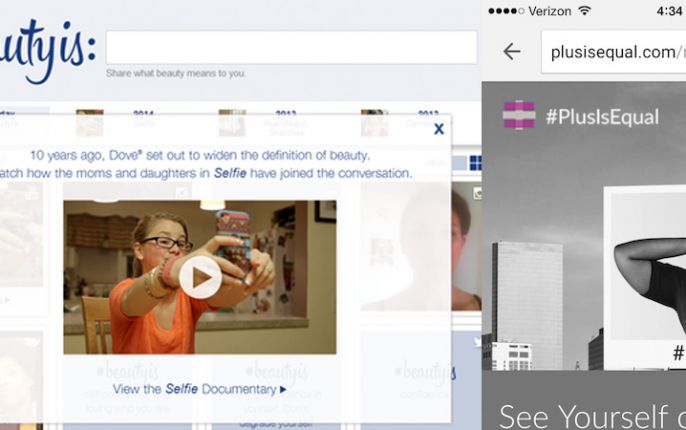Play the Selfie video

pyautogui.click(x=200, y=277)
